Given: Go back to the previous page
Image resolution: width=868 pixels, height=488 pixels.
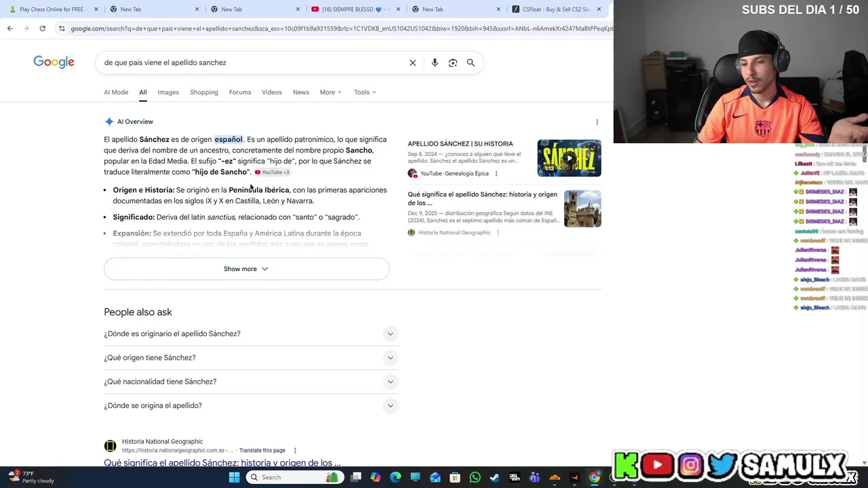Looking at the screenshot, I should 9,28.
